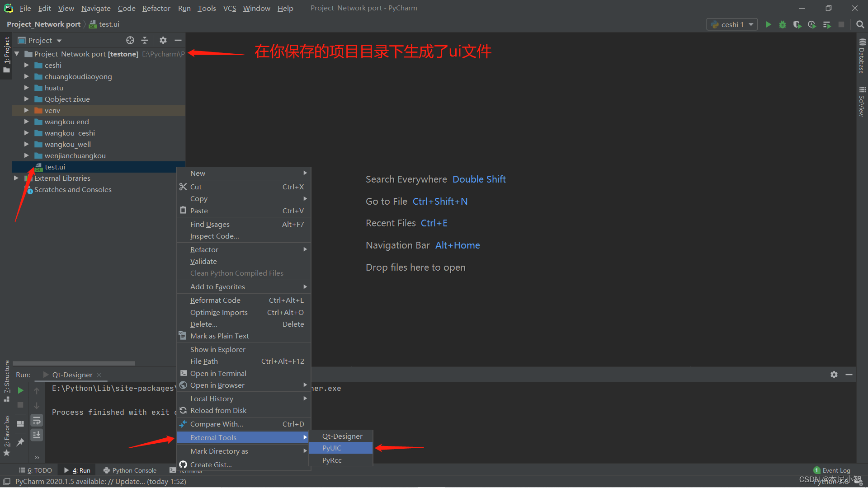Choose PyUIC from External Tools submenu
Viewport: 868px width, 488px height.
(341, 448)
